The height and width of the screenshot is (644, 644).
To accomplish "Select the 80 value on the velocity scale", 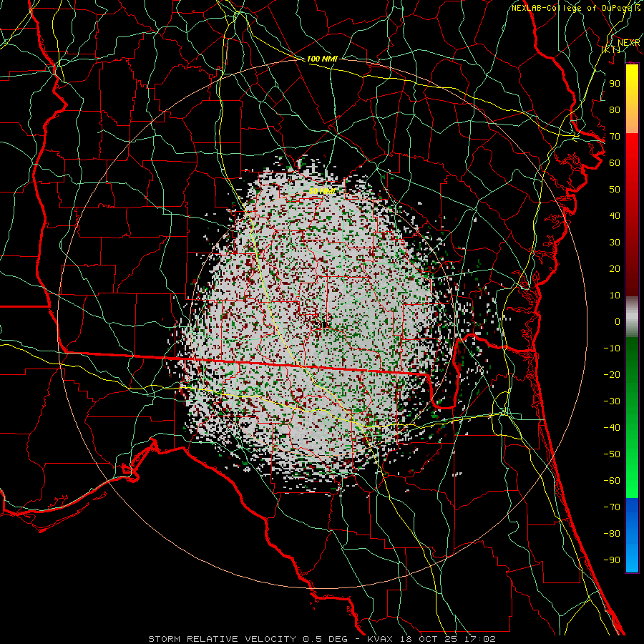I will (615, 110).
